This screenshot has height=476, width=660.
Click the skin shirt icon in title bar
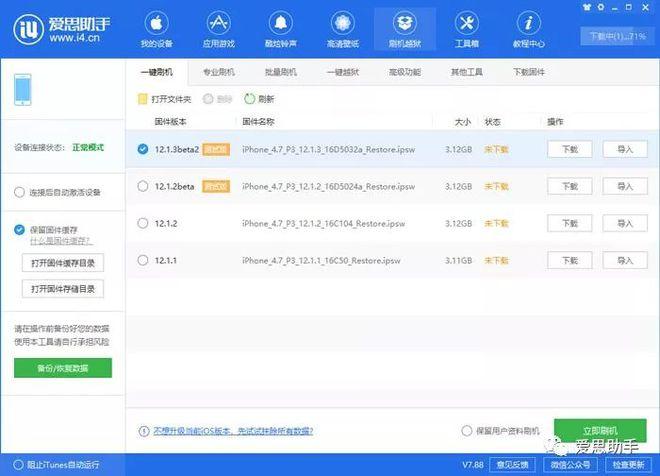pyautogui.click(x=587, y=7)
